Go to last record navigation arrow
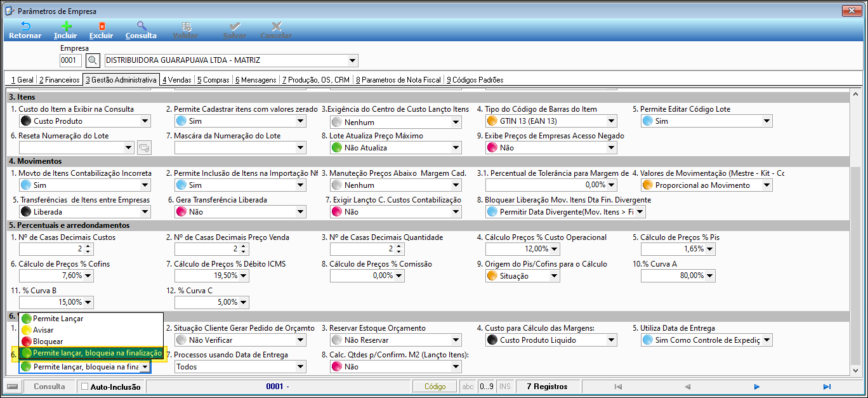This screenshot has width=868, height=398. (827, 387)
